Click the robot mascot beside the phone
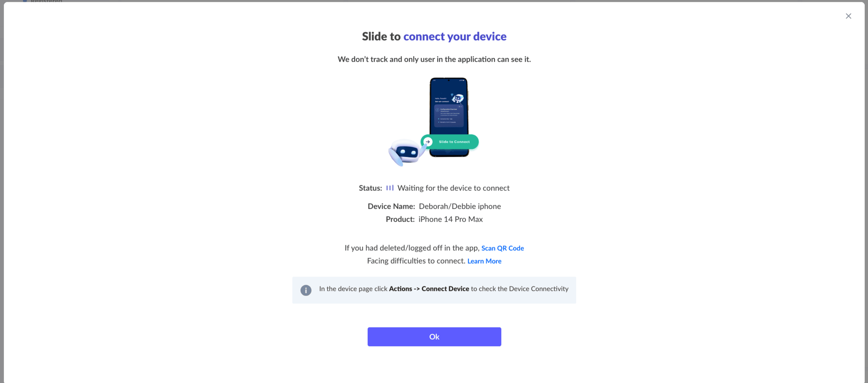The width and height of the screenshot is (868, 383). coord(405,153)
